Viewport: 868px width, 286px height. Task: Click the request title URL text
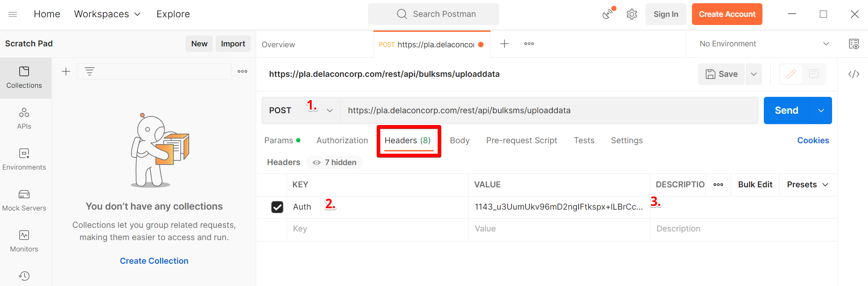pos(384,74)
